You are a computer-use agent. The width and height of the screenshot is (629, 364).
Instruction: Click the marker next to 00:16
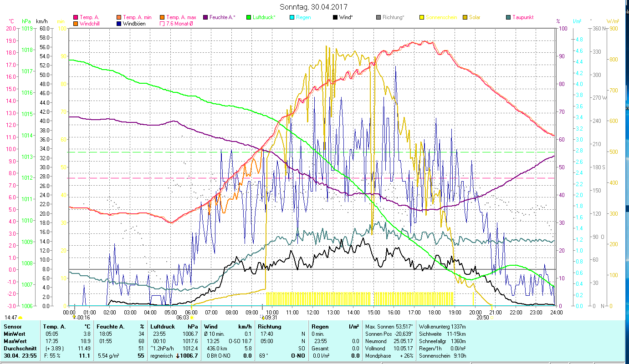coord(74,317)
